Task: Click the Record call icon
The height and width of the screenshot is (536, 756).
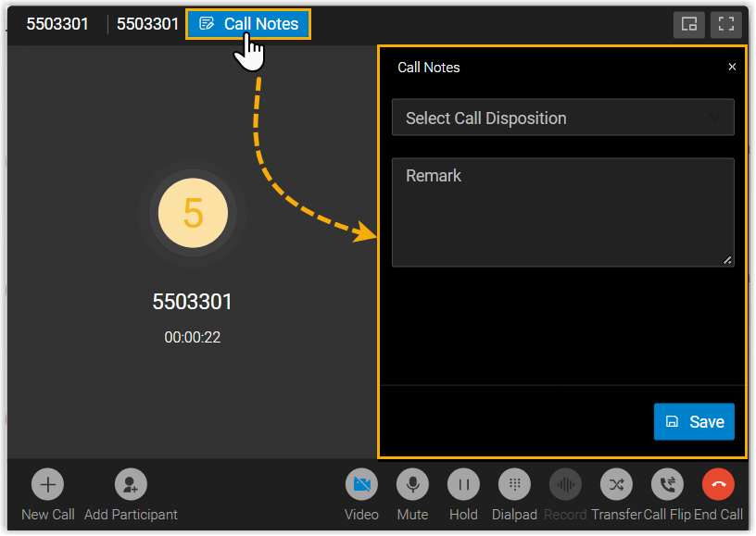Action: pos(565,484)
